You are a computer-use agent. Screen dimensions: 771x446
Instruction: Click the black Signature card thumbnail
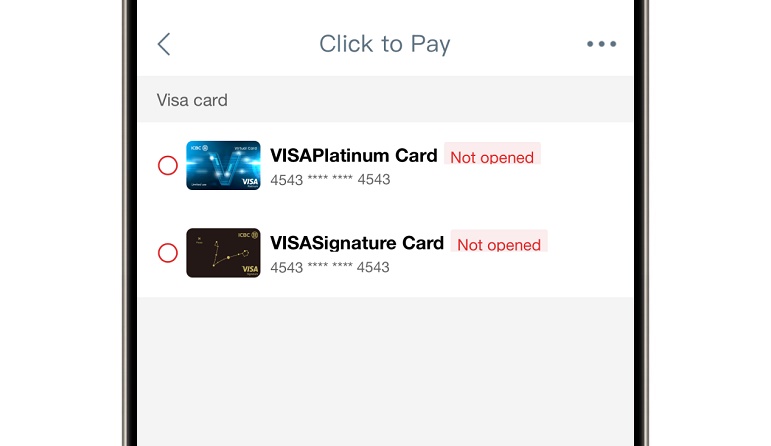point(223,253)
